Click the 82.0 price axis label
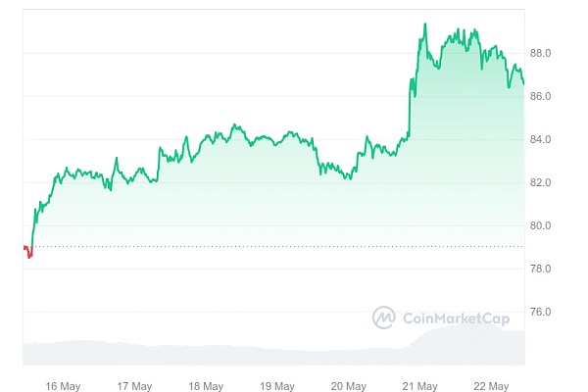 click(x=541, y=182)
